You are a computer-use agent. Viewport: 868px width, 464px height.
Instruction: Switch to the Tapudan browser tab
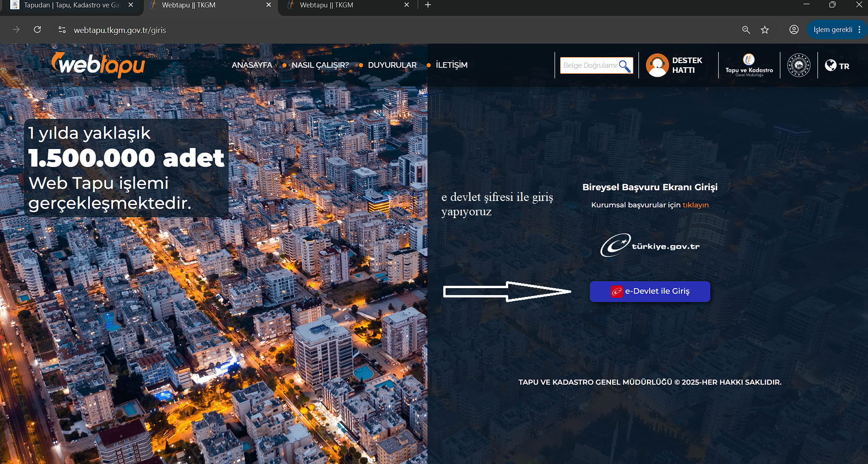(72, 5)
